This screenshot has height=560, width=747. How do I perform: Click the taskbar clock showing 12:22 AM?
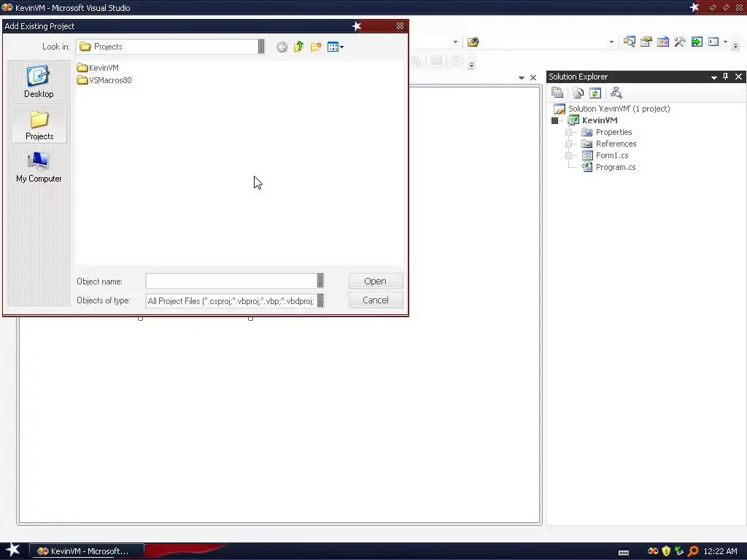tap(720, 551)
